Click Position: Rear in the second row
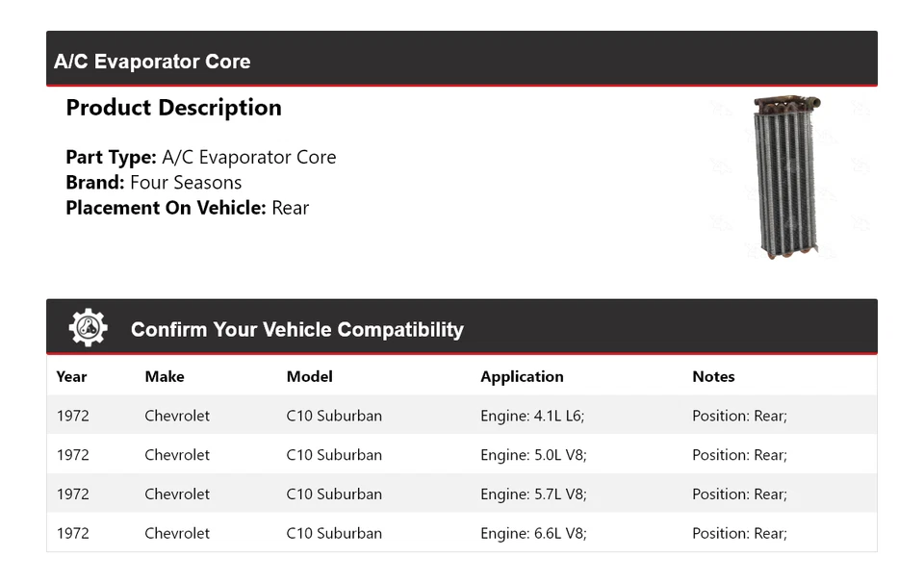This screenshot has height=583, width=924. click(739, 455)
